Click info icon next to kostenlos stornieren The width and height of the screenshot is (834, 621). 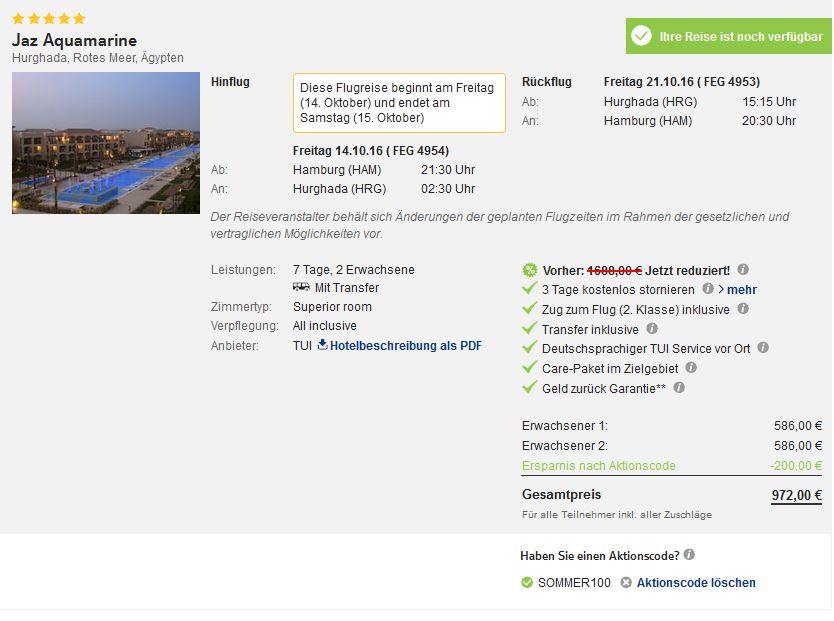point(707,289)
